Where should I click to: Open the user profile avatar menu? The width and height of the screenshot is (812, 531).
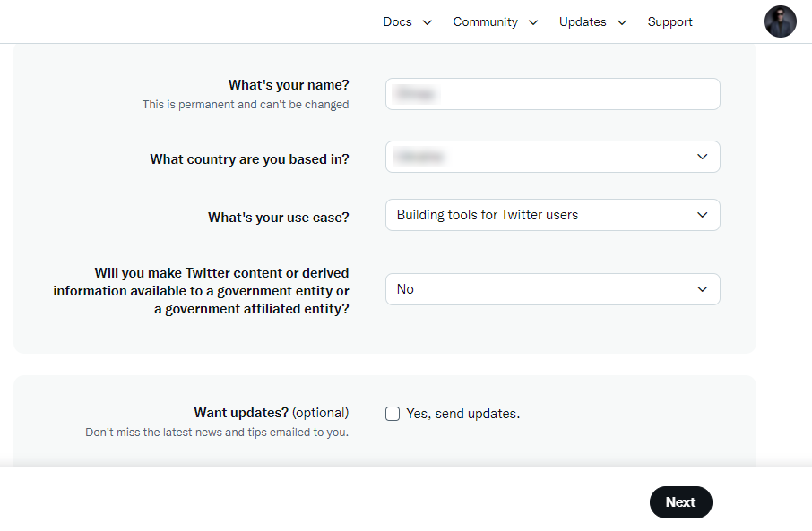780,21
